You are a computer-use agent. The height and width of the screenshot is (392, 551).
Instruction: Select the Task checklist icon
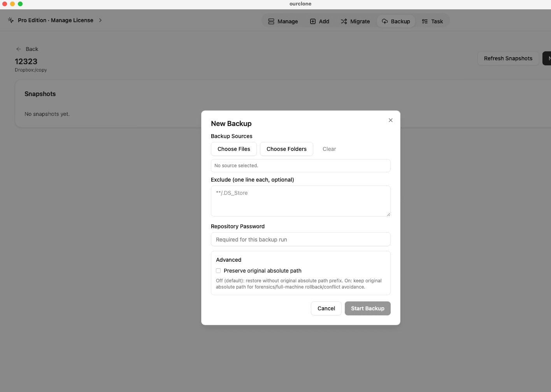click(x=425, y=21)
